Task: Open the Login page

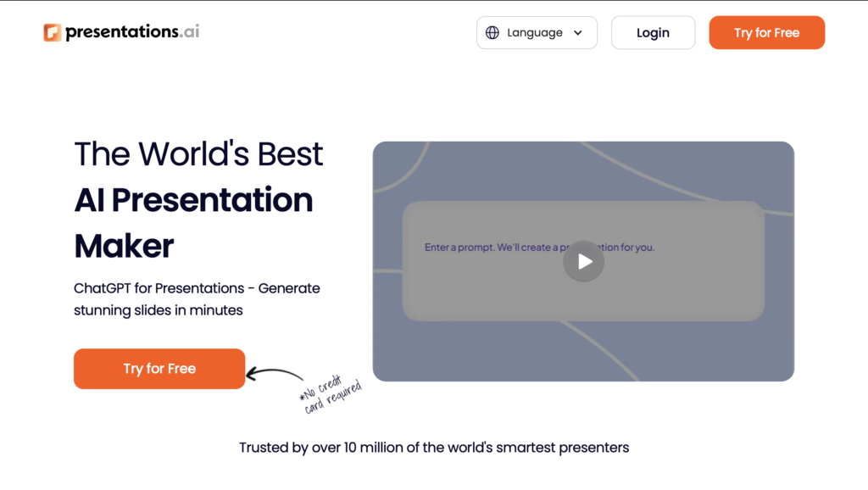Action: pyautogui.click(x=653, y=32)
